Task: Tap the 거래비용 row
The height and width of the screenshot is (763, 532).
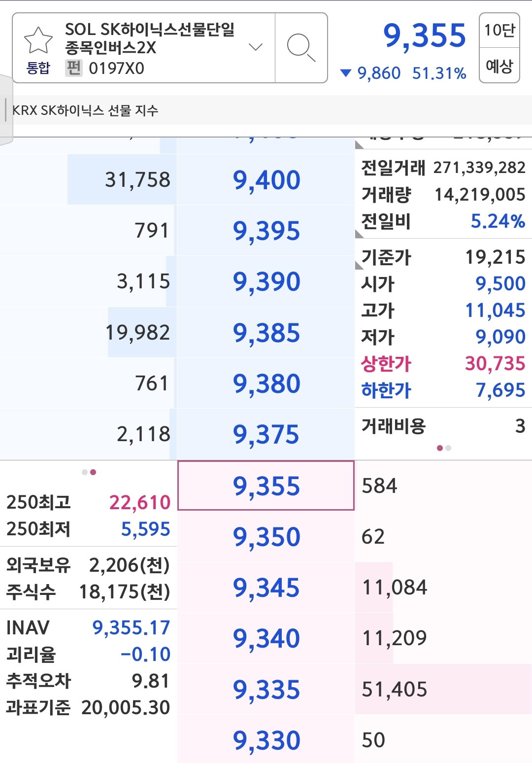Action: coord(443,426)
